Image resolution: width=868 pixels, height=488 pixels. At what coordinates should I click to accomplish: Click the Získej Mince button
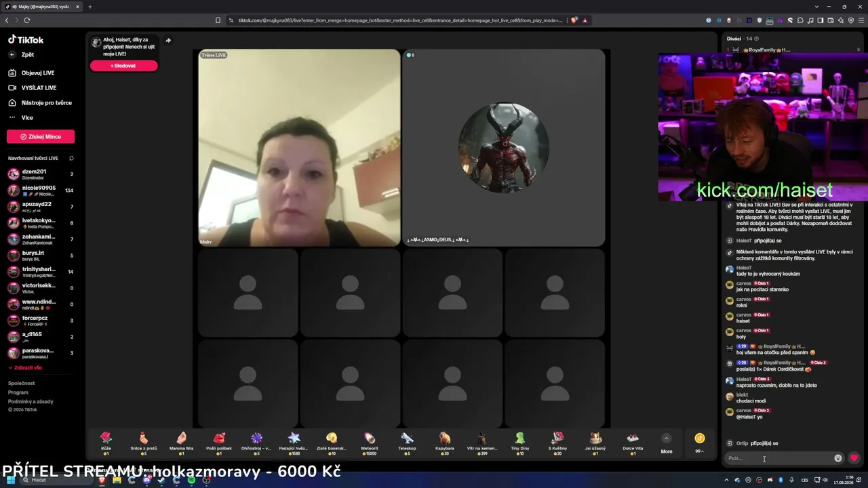41,137
